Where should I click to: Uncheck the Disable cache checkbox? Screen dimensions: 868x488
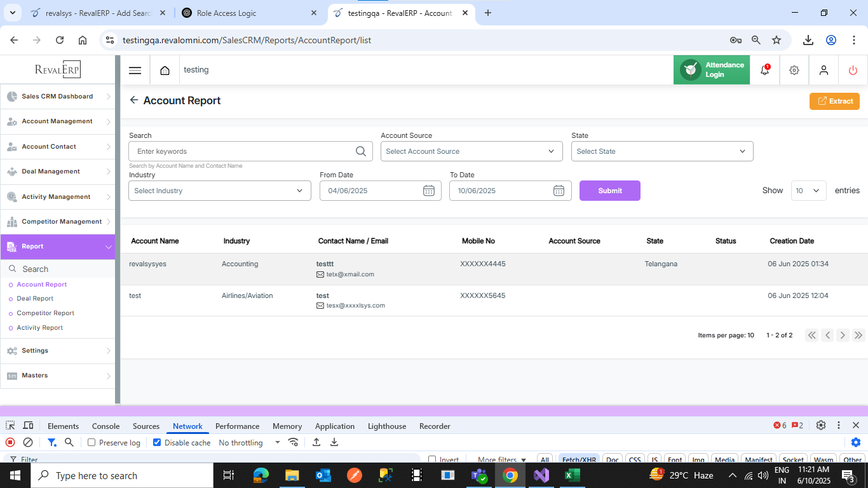(157, 442)
